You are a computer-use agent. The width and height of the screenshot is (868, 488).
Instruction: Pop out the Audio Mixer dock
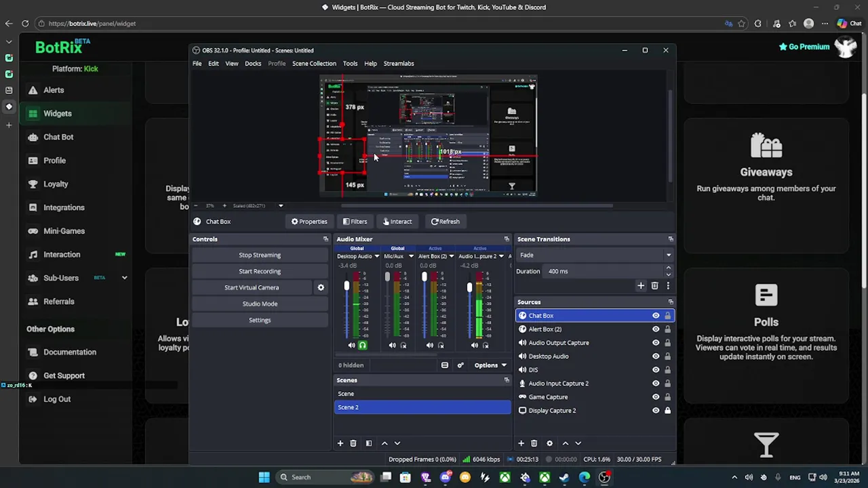[507, 239]
